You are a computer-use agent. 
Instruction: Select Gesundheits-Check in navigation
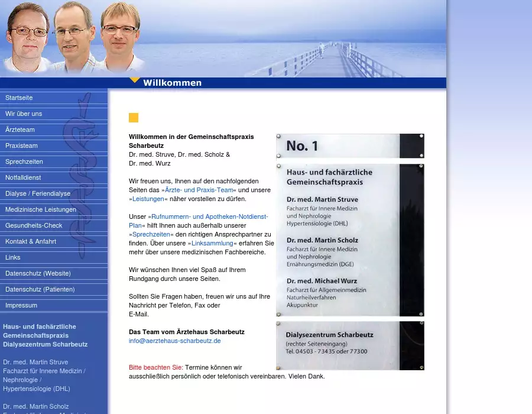[x=34, y=225]
